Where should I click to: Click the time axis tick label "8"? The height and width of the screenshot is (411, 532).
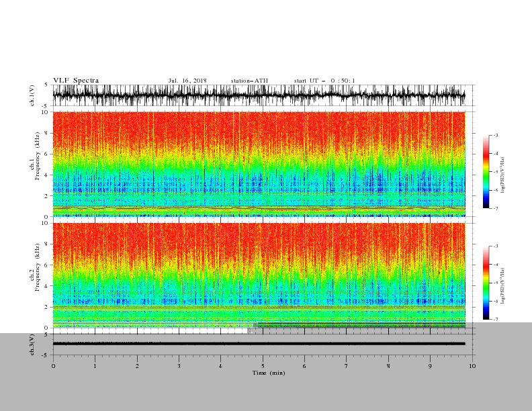[x=388, y=366]
